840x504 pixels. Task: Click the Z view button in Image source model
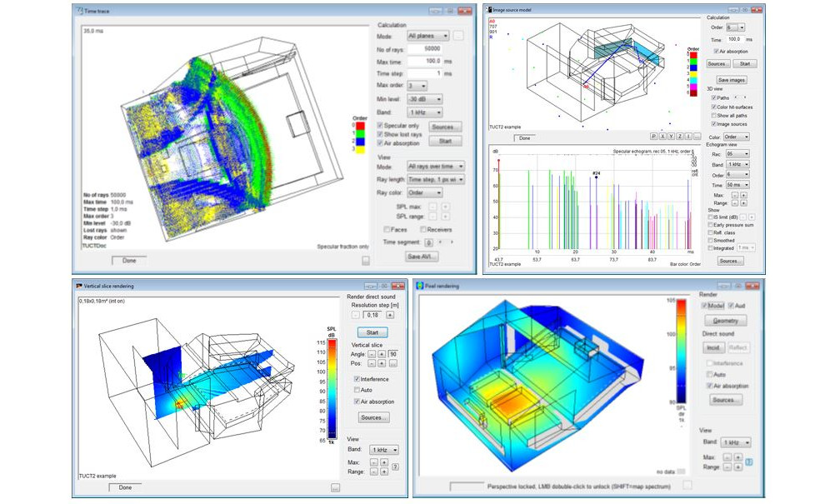(x=679, y=137)
